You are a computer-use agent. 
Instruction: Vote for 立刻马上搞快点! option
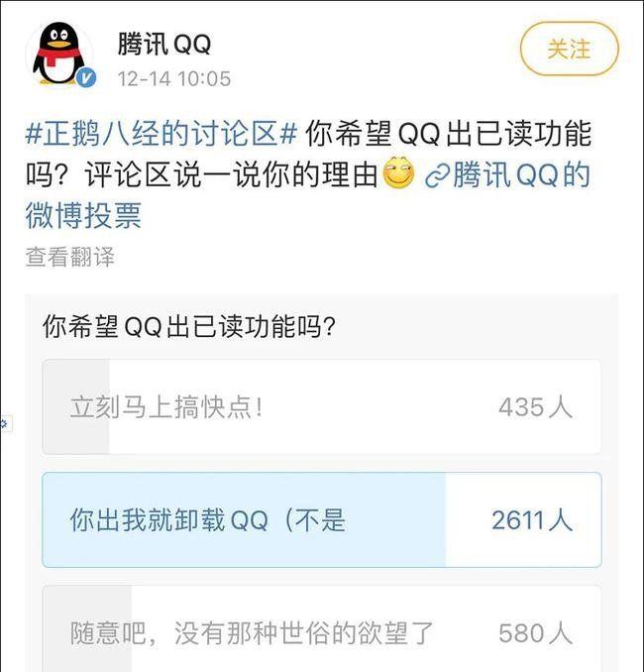coord(321,407)
